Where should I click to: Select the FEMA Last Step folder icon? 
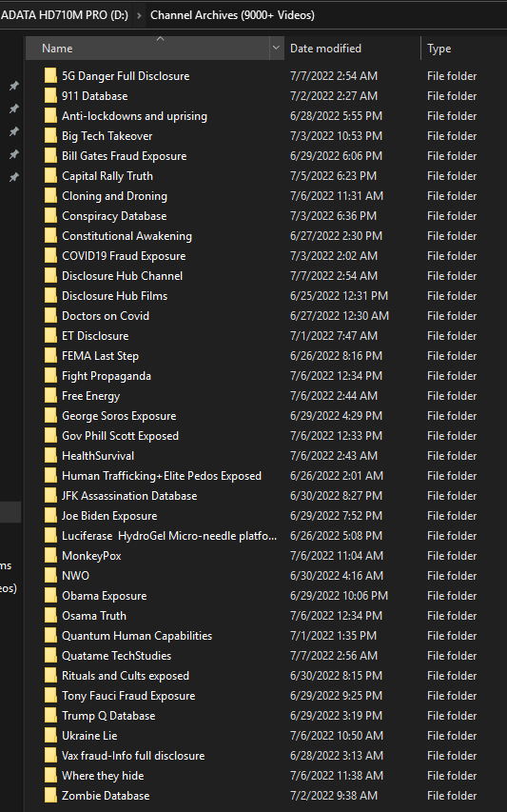[50, 356]
